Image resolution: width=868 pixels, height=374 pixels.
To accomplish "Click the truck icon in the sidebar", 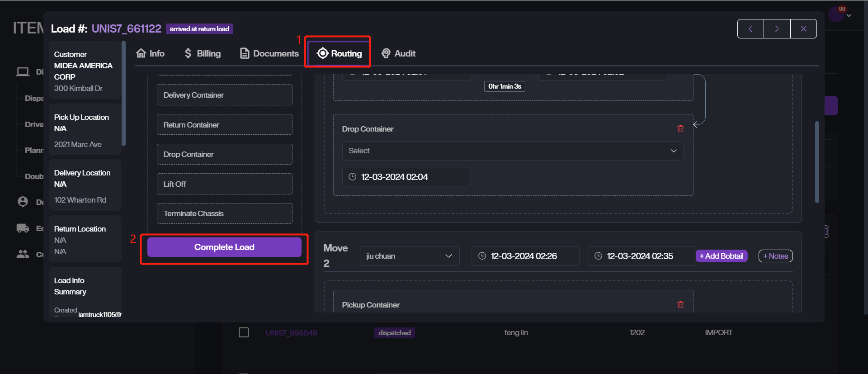I will coord(23,228).
